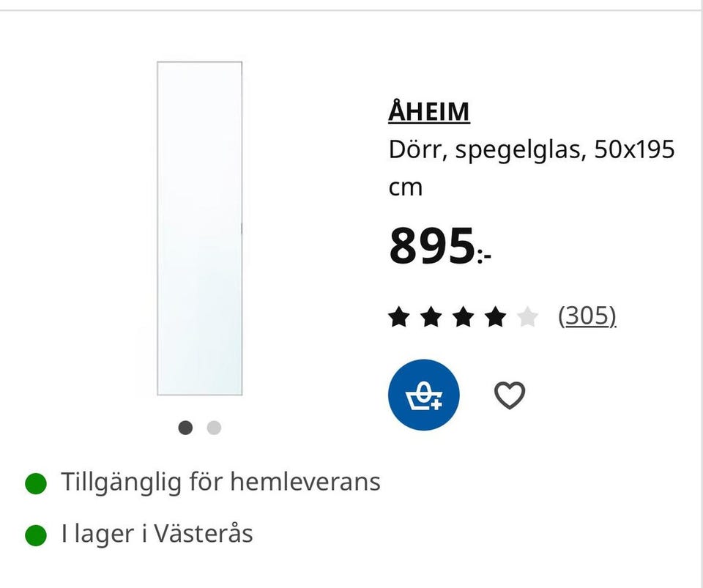The height and width of the screenshot is (588, 703).
Task: Click the dark carousel dot for the first image
Action: [x=185, y=427]
